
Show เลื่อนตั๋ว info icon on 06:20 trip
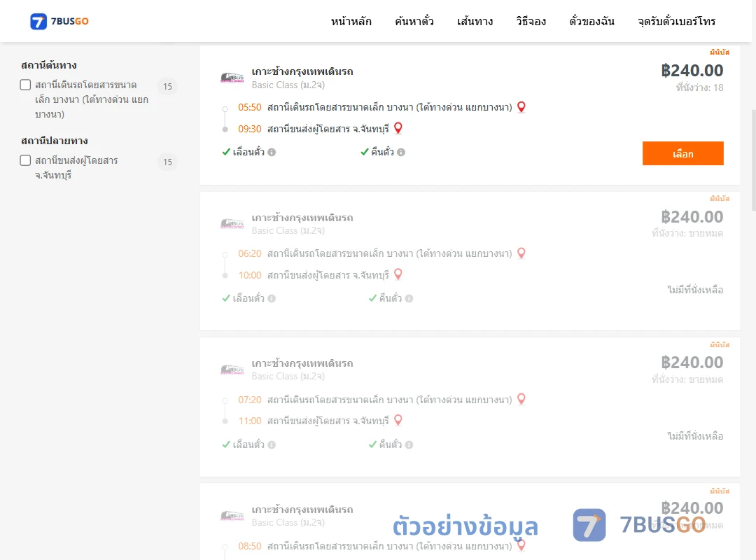272,299
